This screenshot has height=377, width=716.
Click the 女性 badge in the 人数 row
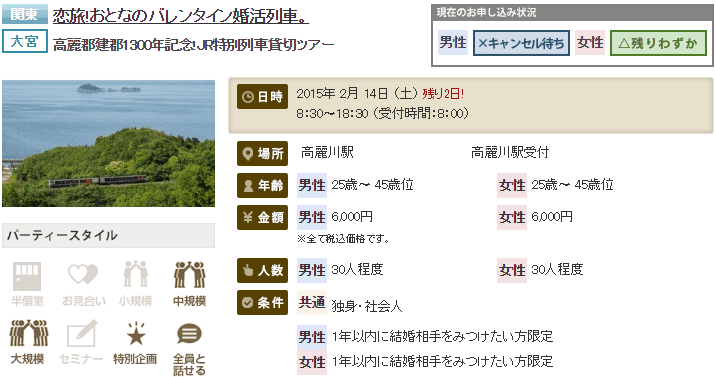click(512, 270)
